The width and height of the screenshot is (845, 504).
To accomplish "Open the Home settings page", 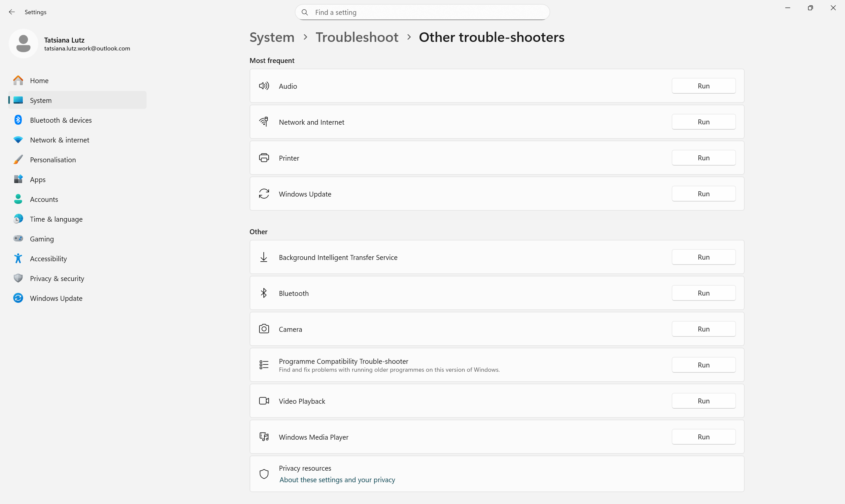I will click(x=39, y=80).
